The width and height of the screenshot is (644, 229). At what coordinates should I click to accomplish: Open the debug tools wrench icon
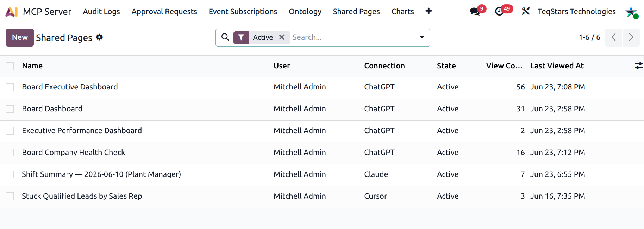point(526,11)
